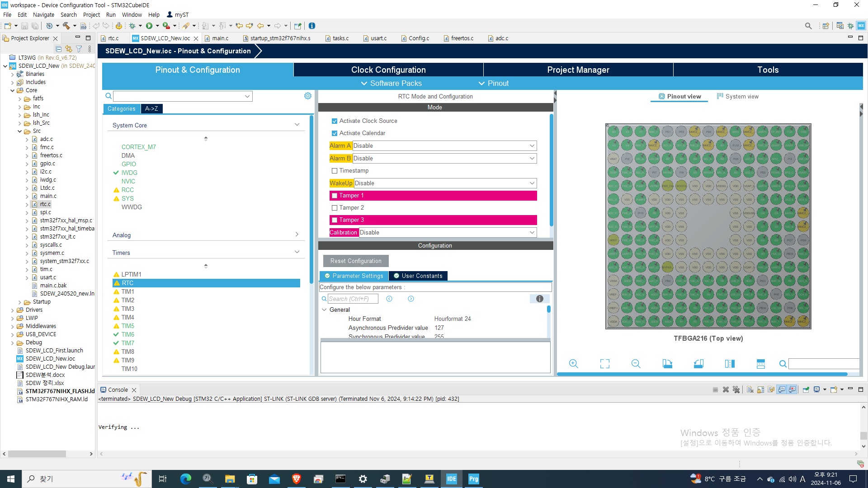This screenshot has height=488, width=868.
Task: Click the Debug bug icon in the toolbar
Action: [132, 26]
